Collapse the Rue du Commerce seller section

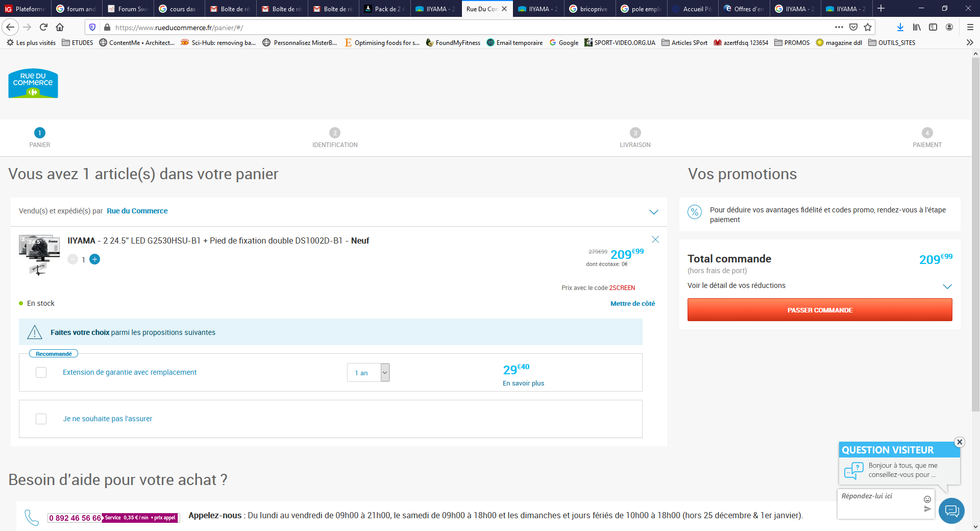click(x=654, y=212)
